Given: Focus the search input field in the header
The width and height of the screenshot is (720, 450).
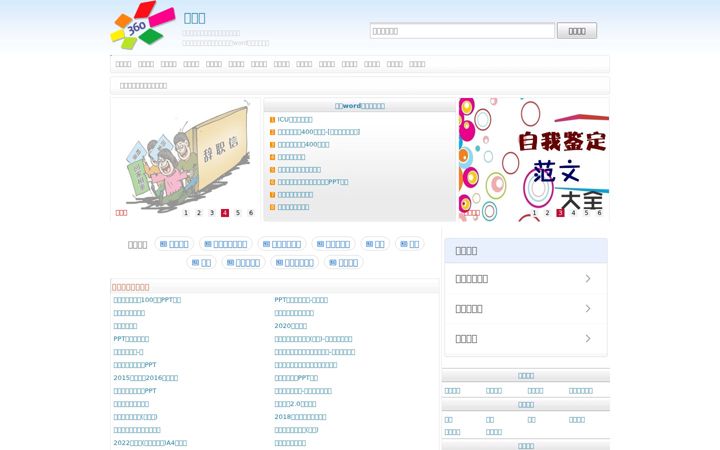Looking at the screenshot, I should tap(462, 31).
